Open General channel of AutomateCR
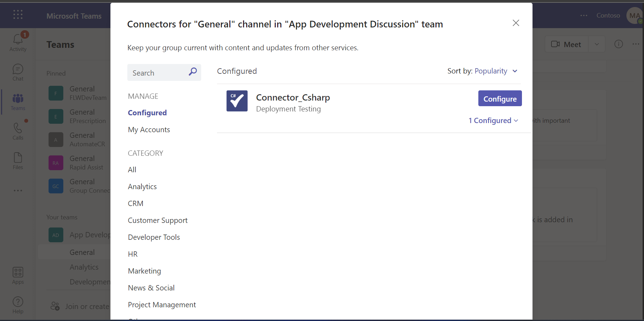This screenshot has width=644, height=321. coord(82,135)
